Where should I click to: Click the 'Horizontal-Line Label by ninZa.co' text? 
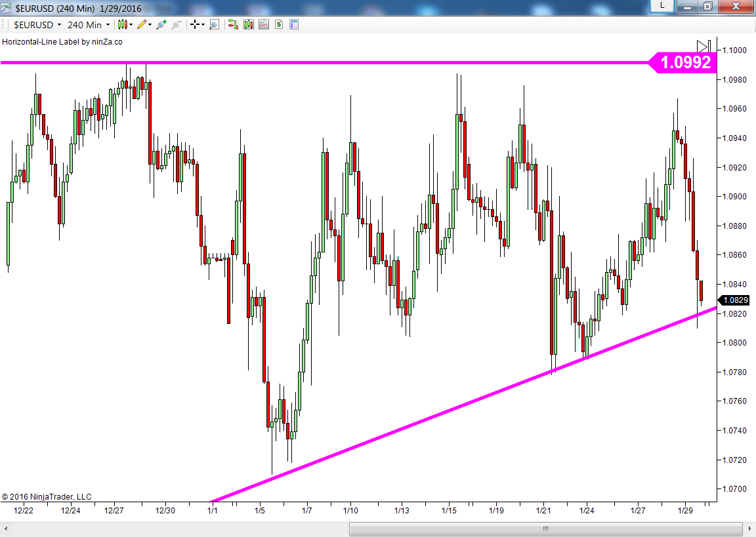62,42
